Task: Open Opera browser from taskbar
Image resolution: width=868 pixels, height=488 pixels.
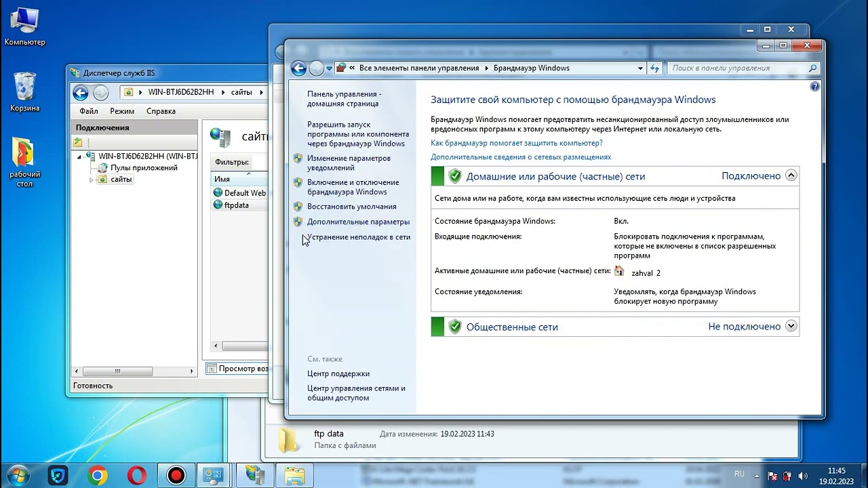Action: (136, 476)
